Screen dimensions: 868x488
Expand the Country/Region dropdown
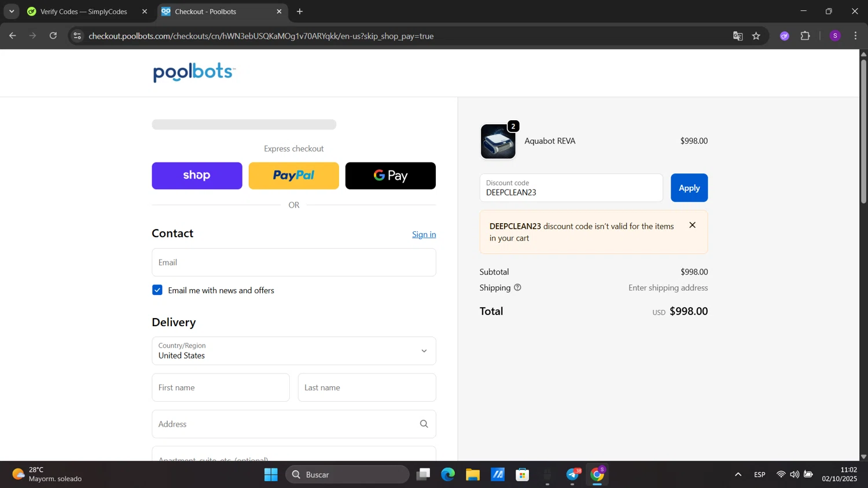click(x=294, y=351)
